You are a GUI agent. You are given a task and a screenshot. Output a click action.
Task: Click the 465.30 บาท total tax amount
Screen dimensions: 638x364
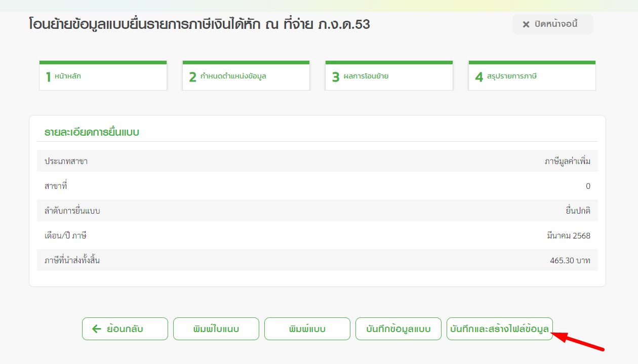tap(570, 261)
